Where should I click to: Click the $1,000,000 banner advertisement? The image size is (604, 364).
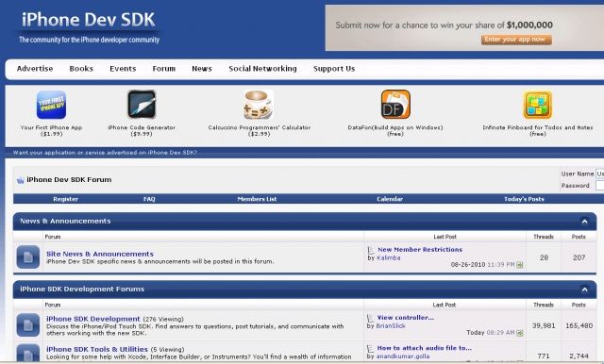464,27
